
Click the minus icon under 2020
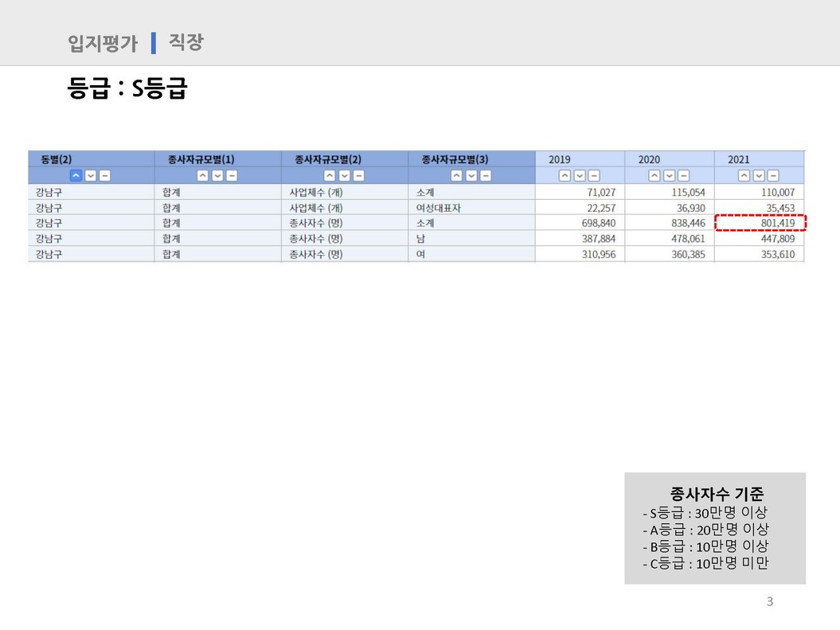(x=683, y=176)
